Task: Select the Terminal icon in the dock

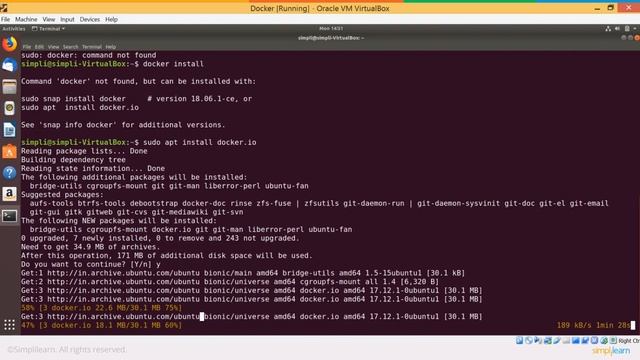Action: tap(9, 216)
